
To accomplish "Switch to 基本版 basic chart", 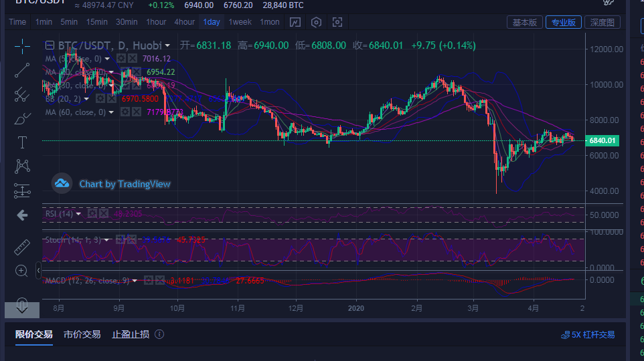I will pos(524,22).
